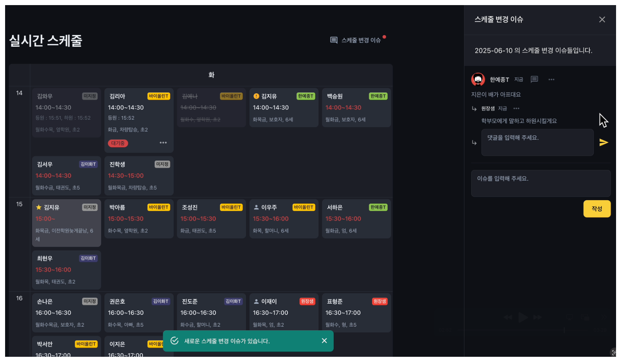The image size is (622, 364).
Task: Focus the 이슈를 입력해 주세요 text area
Action: [541, 183]
